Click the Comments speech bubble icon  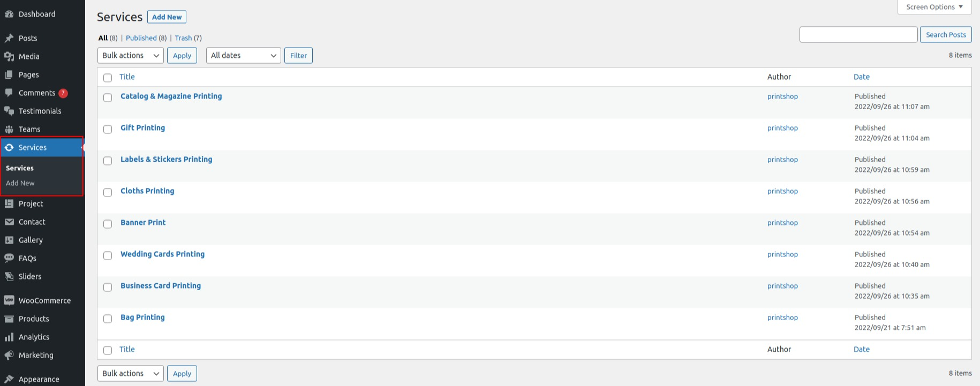pos(9,93)
